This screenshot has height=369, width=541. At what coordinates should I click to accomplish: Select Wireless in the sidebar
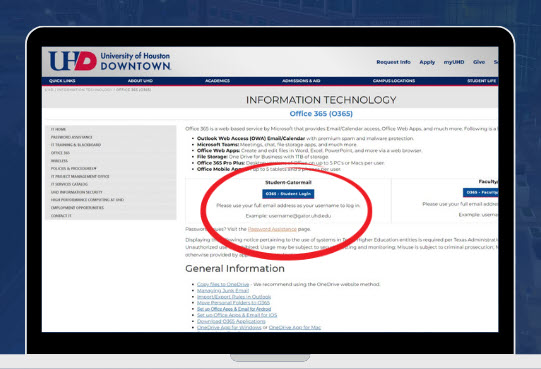coord(59,161)
